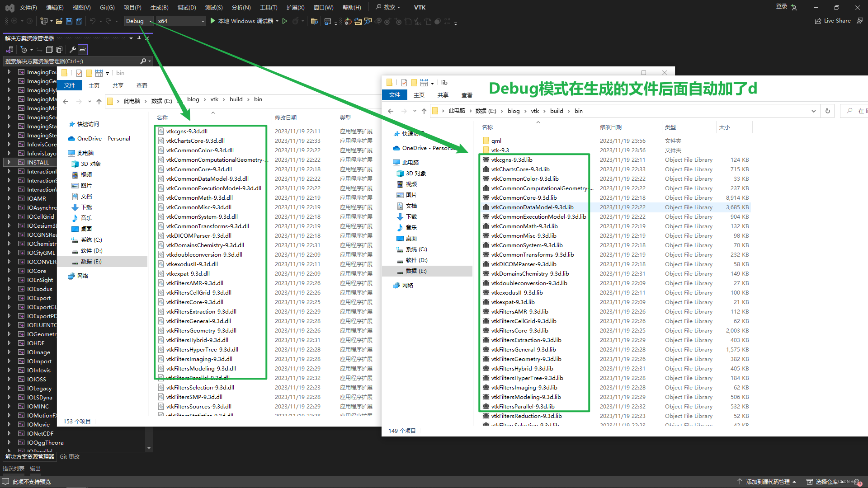Click 登录 at the top right
868x488 pixels.
click(x=781, y=7)
